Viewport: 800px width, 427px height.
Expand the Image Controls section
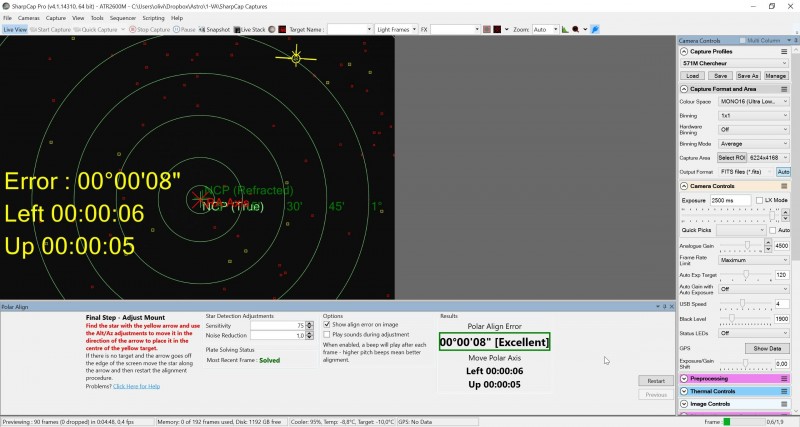[684, 404]
